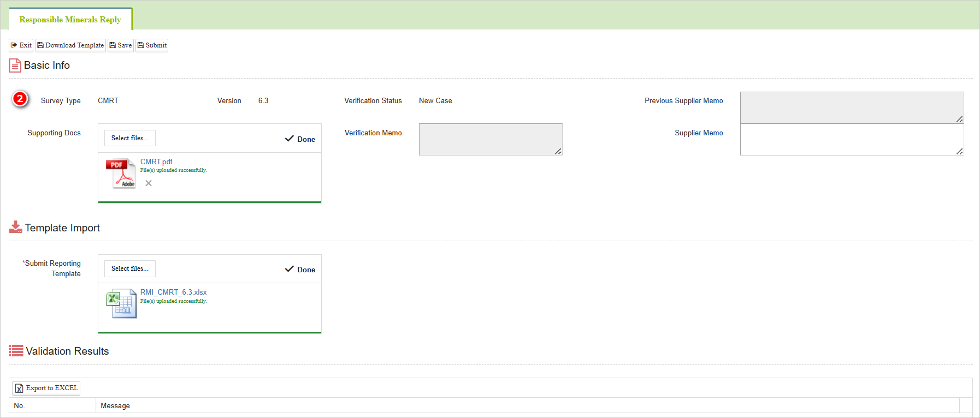This screenshot has width=980, height=418.
Task: Click the Validation Results section heading
Action: point(67,351)
